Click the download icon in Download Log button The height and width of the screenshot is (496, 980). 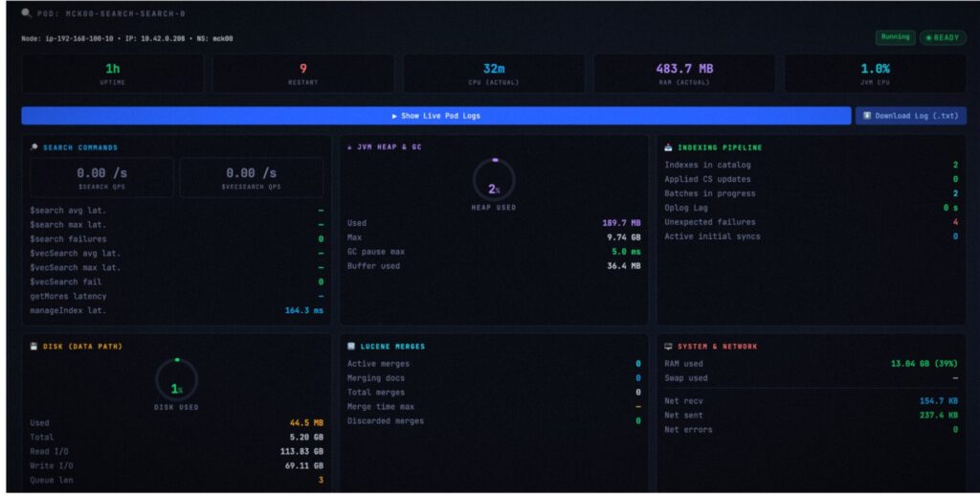867,116
